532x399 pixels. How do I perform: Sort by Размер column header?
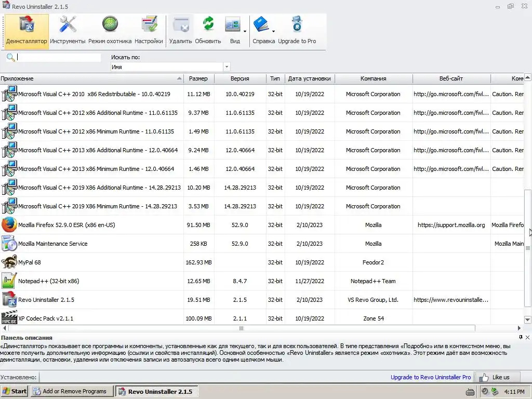198,78
